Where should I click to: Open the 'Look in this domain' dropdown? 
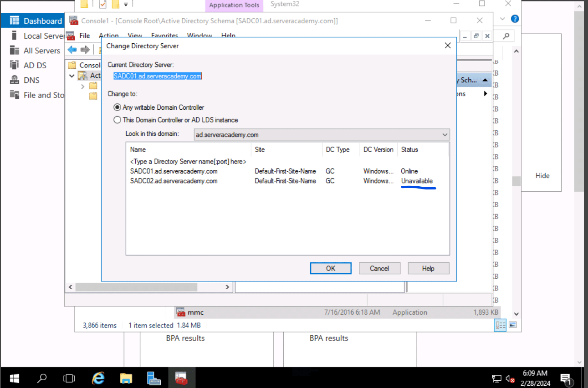[445, 135]
